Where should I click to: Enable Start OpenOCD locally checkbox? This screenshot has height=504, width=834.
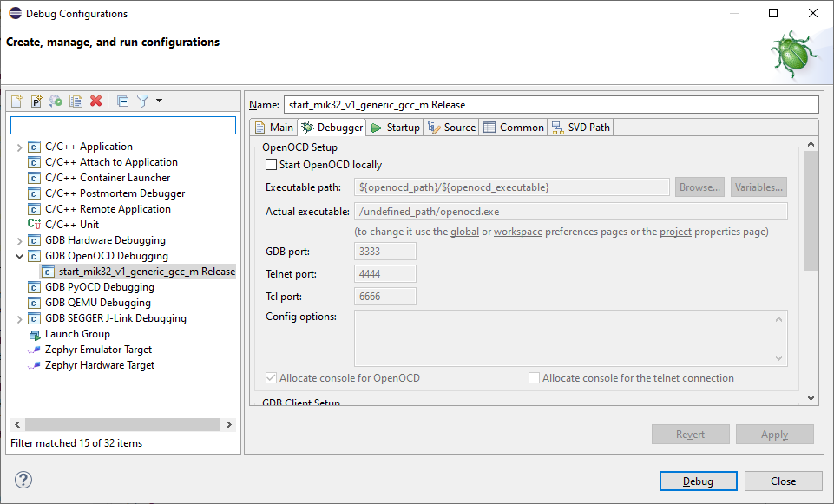(x=272, y=165)
